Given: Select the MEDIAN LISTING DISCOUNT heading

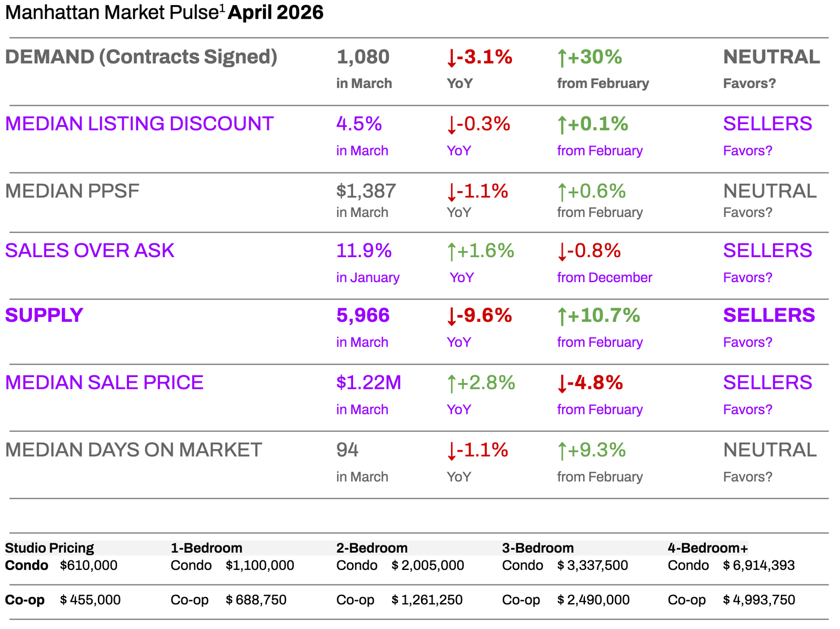Looking at the screenshot, I should point(139,124).
